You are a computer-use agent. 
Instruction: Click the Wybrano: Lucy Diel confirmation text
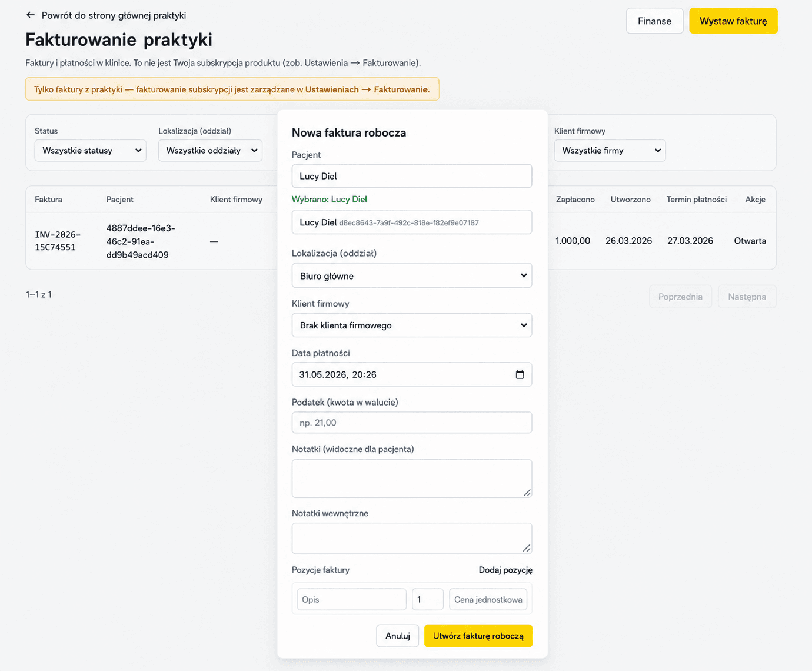(330, 199)
